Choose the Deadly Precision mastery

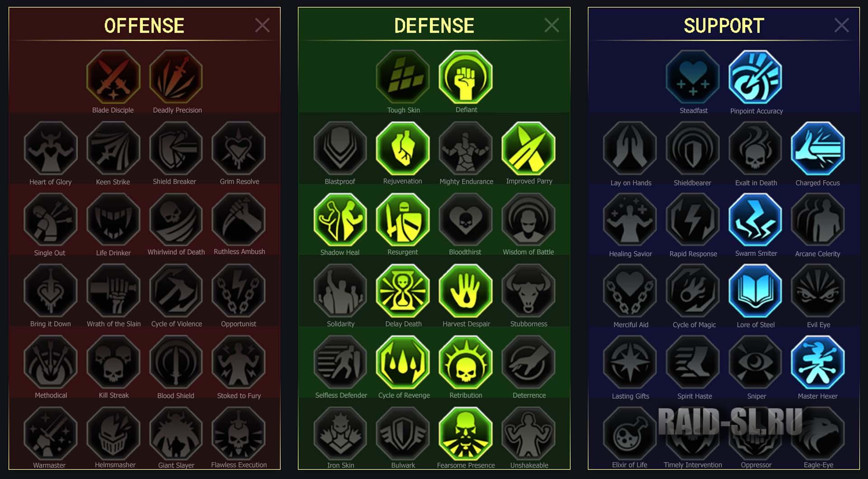tap(176, 77)
